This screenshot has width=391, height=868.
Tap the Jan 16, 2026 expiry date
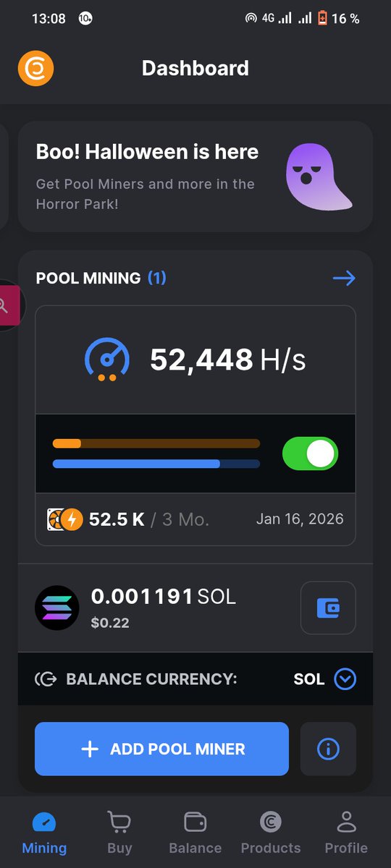tap(300, 519)
